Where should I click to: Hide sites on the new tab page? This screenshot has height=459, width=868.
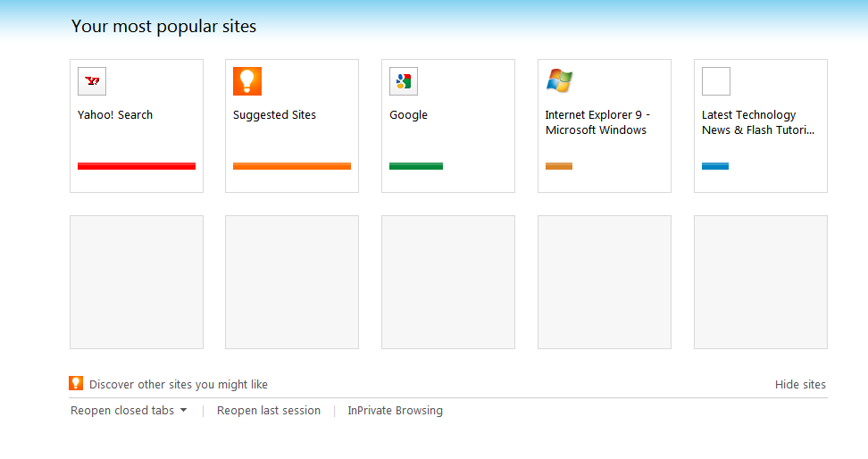click(800, 385)
